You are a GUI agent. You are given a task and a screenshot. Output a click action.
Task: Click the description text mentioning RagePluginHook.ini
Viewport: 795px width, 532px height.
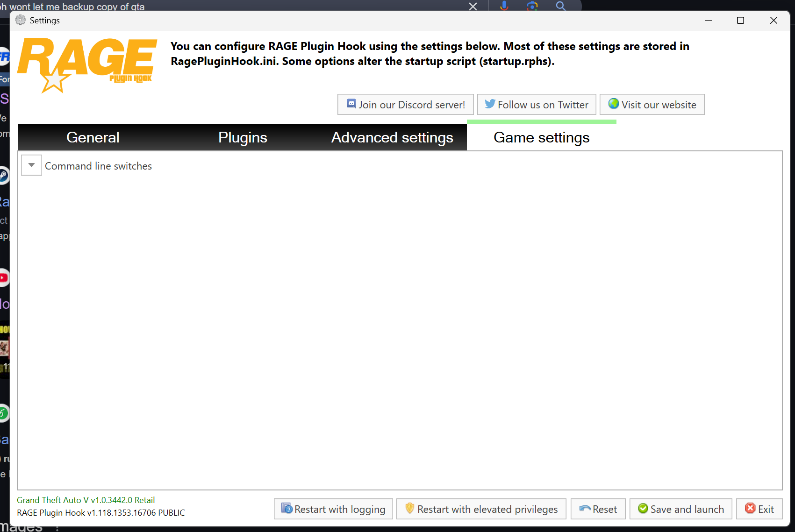430,54
